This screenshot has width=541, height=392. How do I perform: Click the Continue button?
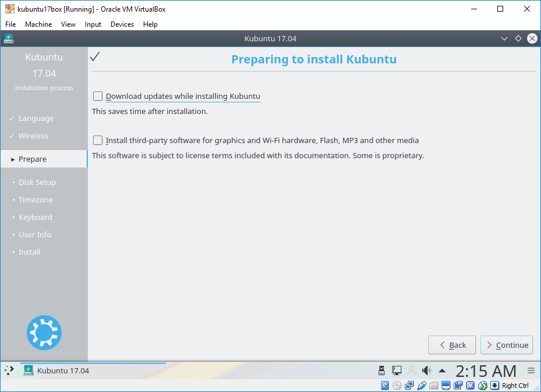tap(507, 345)
